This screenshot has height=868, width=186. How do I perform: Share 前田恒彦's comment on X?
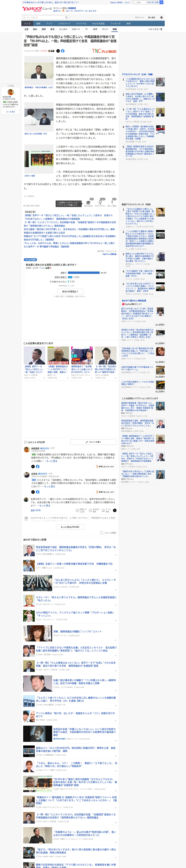[x=33, y=466]
